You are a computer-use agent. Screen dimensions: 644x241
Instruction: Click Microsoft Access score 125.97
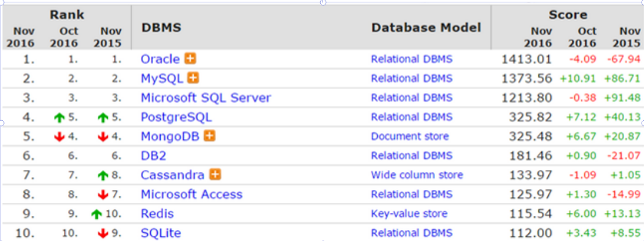(531, 194)
